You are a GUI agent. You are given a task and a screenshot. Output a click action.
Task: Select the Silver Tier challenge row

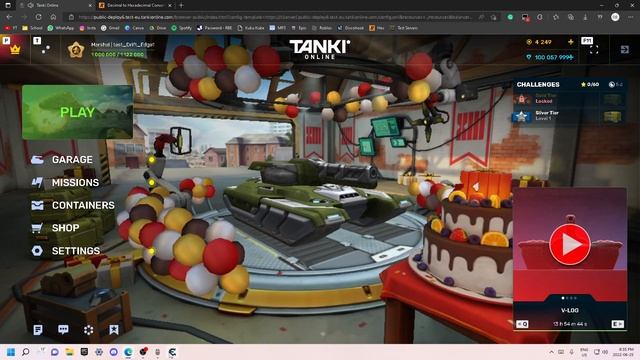coord(569,116)
